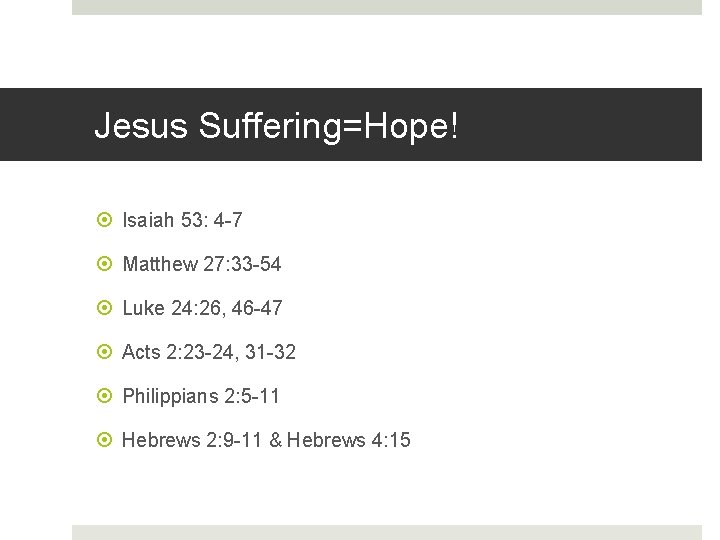
Task: Click the Luke 24:26, 46-47 text line
Action: (202, 308)
